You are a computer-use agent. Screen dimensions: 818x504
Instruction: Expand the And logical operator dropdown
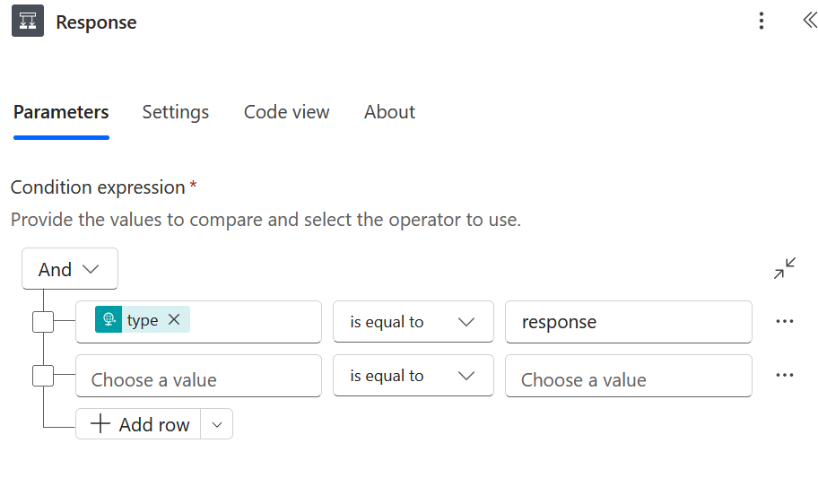tap(69, 269)
